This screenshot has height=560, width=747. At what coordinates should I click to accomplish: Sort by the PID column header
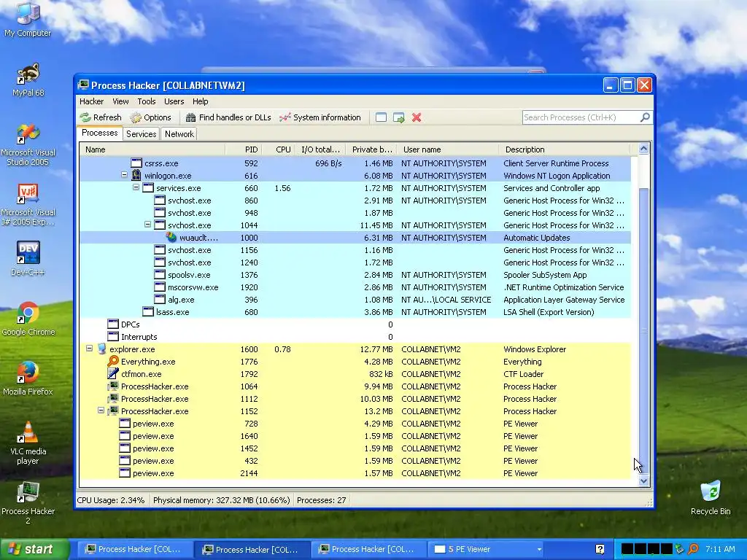[x=244, y=149]
